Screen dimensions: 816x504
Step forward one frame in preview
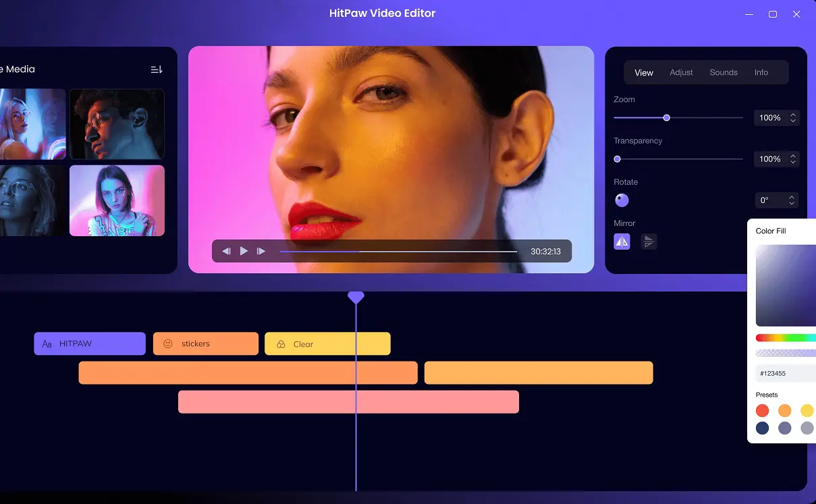[x=261, y=251]
